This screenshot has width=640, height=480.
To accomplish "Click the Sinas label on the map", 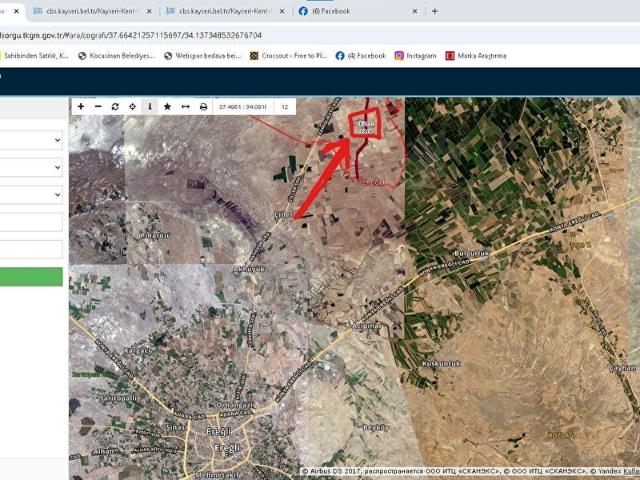I will [x=176, y=427].
